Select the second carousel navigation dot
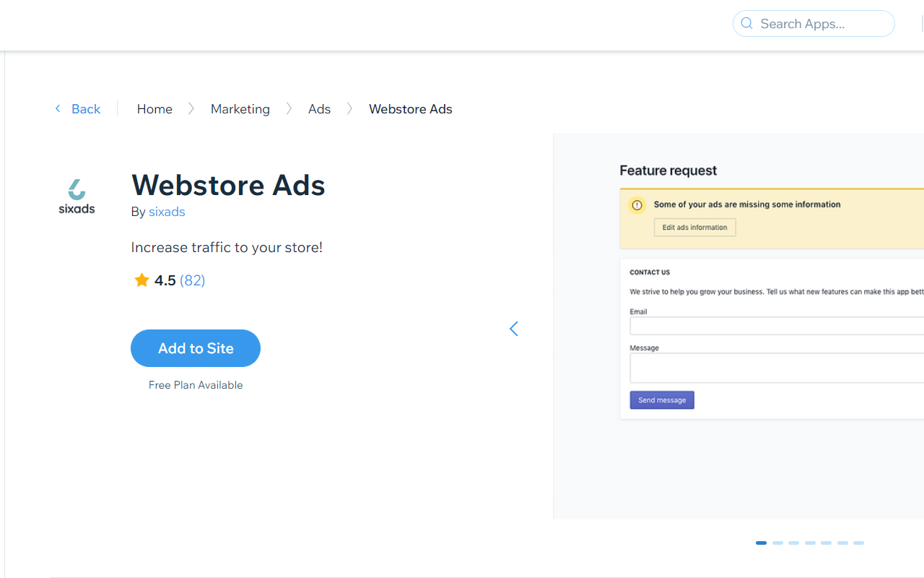The width and height of the screenshot is (924, 578). click(777, 543)
